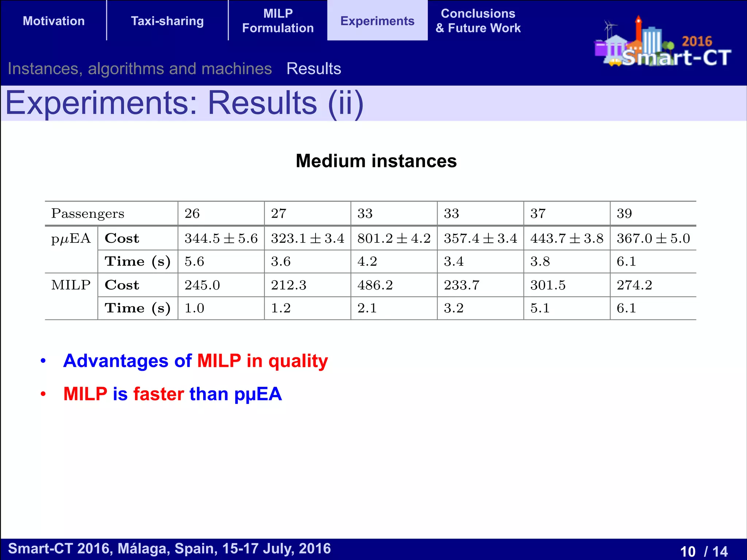The image size is (747, 560).
Task: Click the 323.1 ± 3.4 cost value
Action: click(307, 238)
